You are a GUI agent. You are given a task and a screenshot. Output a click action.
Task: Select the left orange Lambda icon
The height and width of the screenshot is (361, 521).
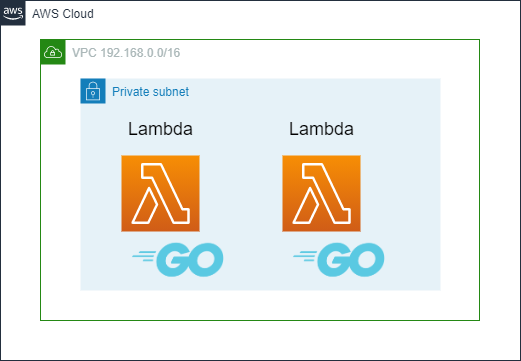tap(160, 193)
